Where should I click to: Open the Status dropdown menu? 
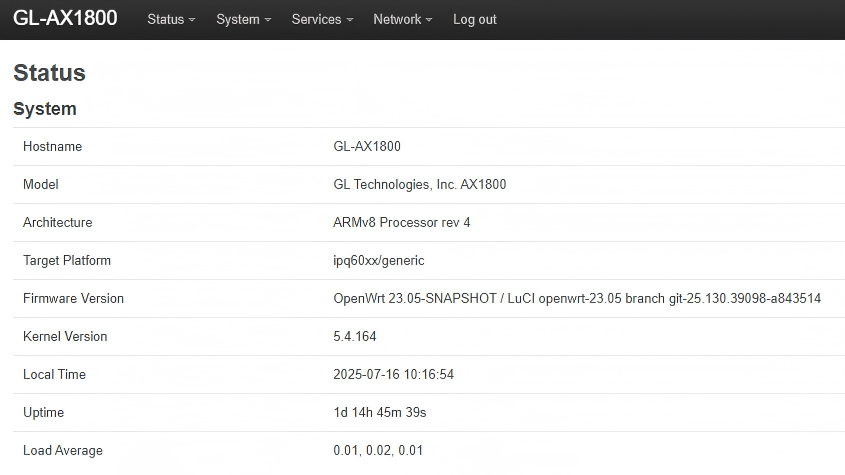[171, 19]
